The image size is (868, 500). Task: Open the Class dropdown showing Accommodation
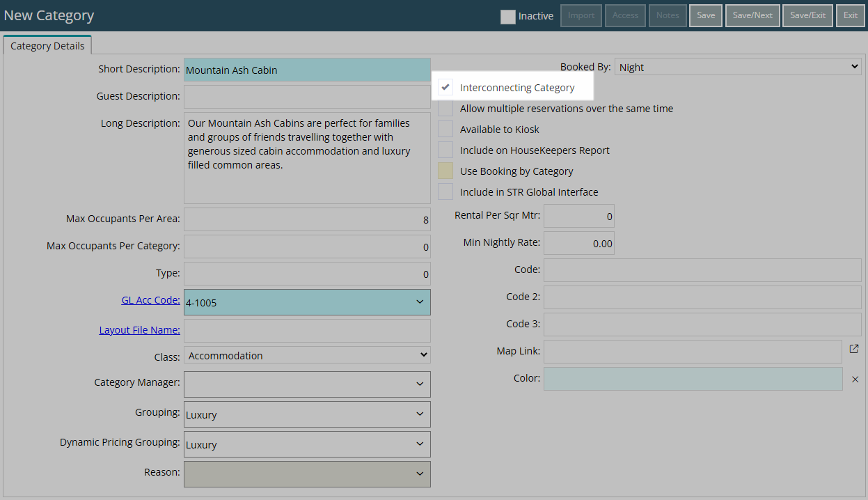point(307,355)
